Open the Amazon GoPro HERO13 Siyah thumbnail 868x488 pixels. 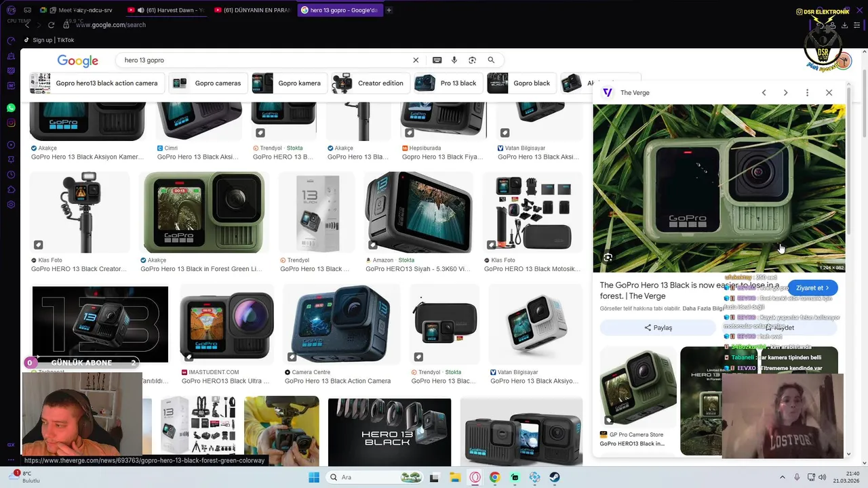click(418, 212)
